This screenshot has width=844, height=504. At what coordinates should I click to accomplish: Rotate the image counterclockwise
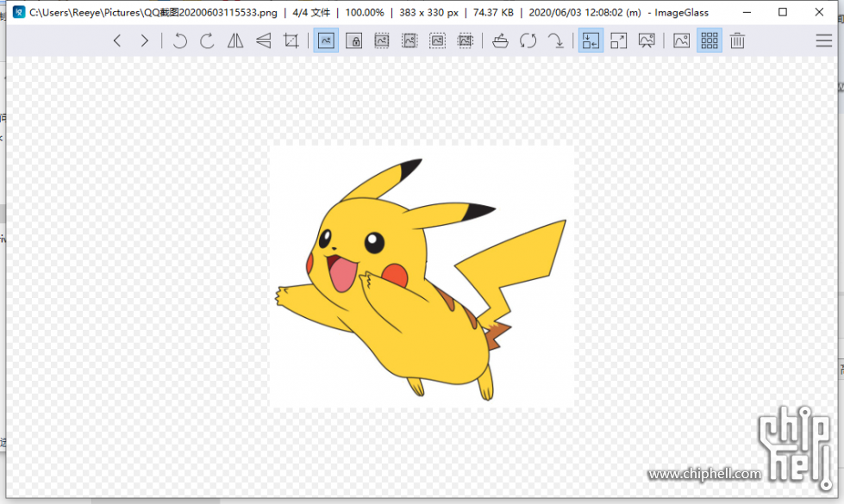180,40
